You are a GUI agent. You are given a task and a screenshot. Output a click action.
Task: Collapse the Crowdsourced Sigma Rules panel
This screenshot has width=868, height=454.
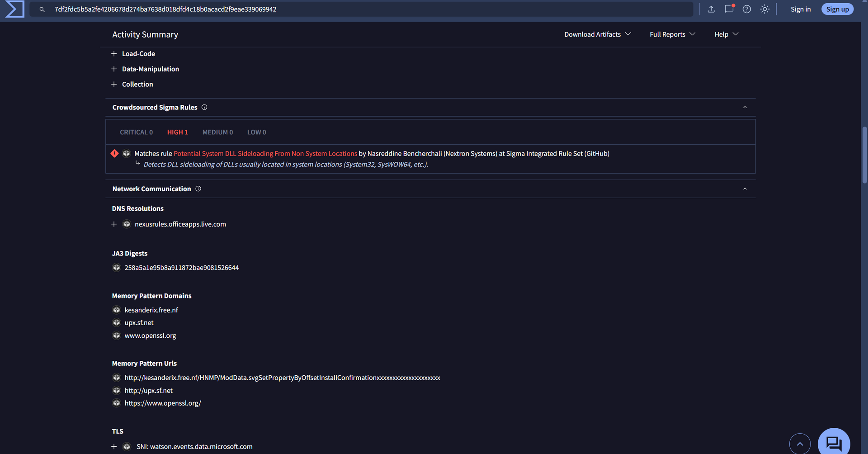point(745,107)
